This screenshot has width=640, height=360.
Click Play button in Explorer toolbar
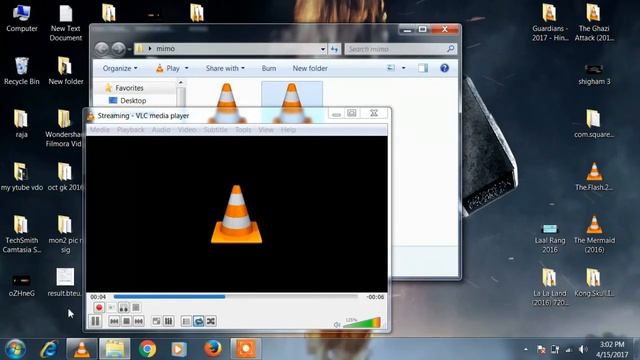pos(168,68)
